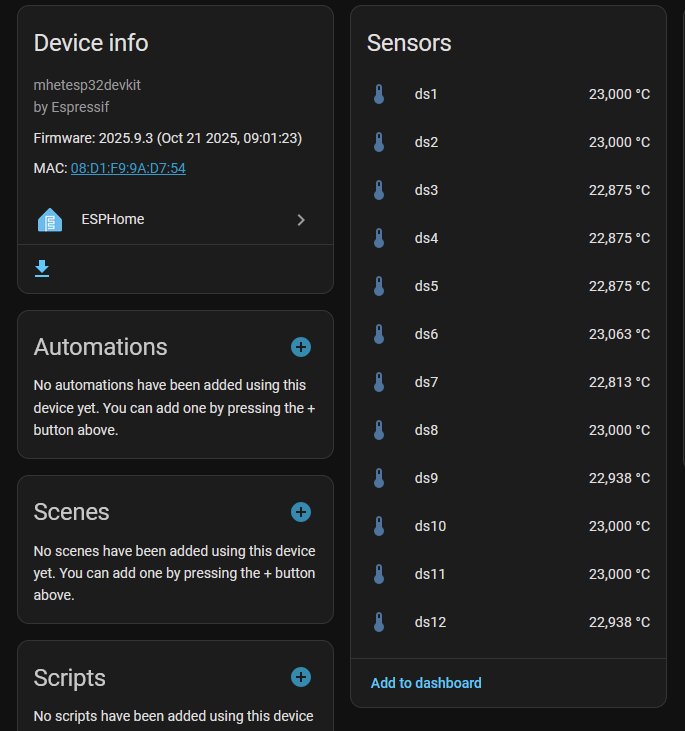Click the ds5 sensor row
Image resolution: width=685 pixels, height=731 pixels.
508,286
